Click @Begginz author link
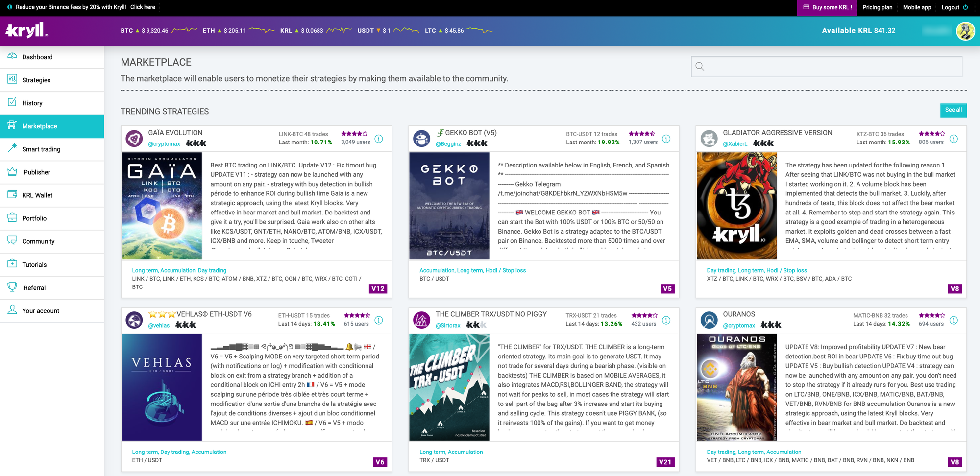The width and height of the screenshot is (980, 476). coord(448,144)
